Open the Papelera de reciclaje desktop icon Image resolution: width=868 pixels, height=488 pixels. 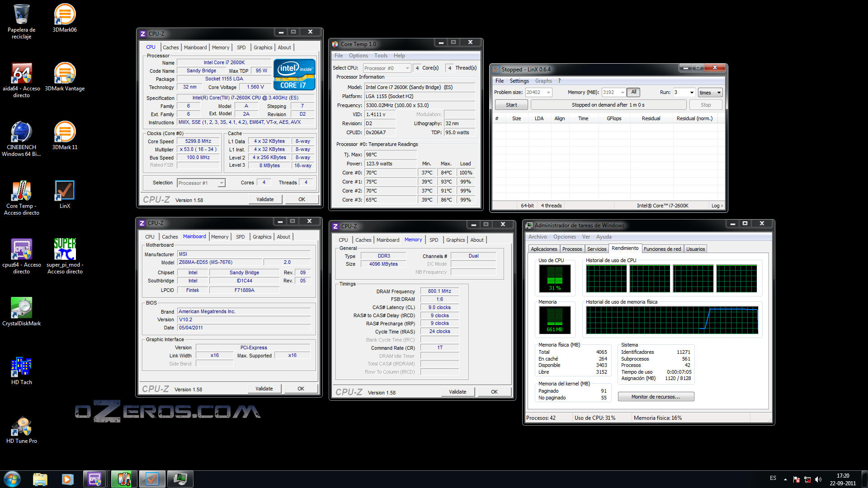(x=21, y=21)
